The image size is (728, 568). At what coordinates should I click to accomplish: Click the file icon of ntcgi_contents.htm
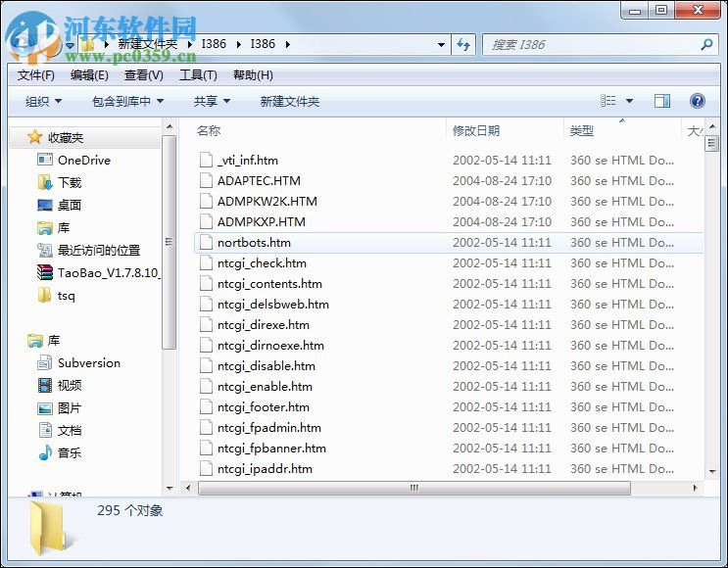click(x=206, y=284)
